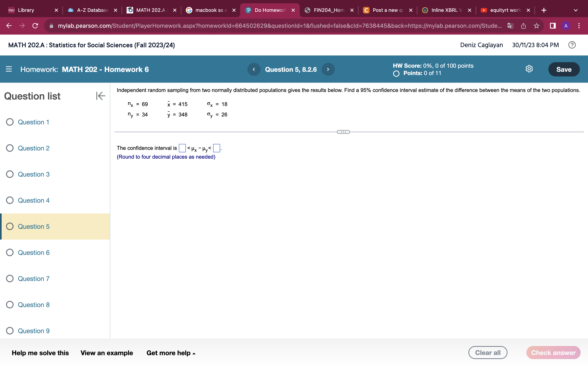Bookmark page with star icon

click(x=537, y=26)
